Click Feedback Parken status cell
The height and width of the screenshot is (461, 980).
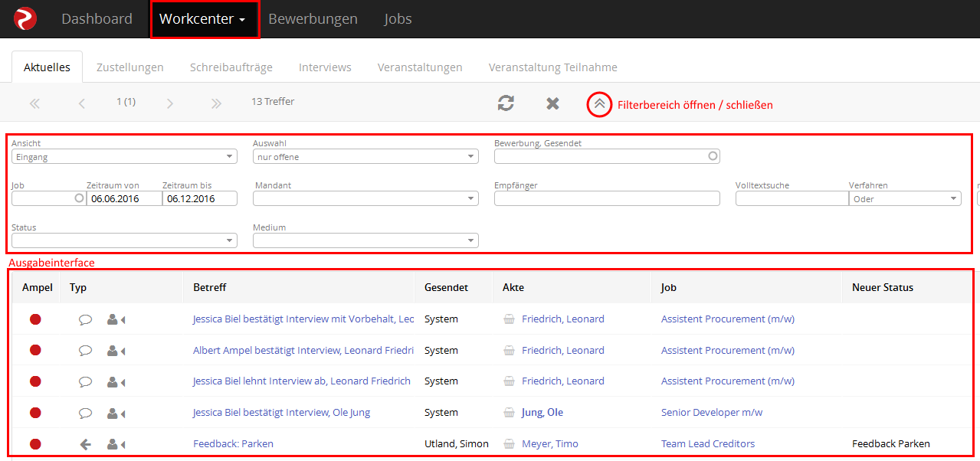click(x=891, y=444)
